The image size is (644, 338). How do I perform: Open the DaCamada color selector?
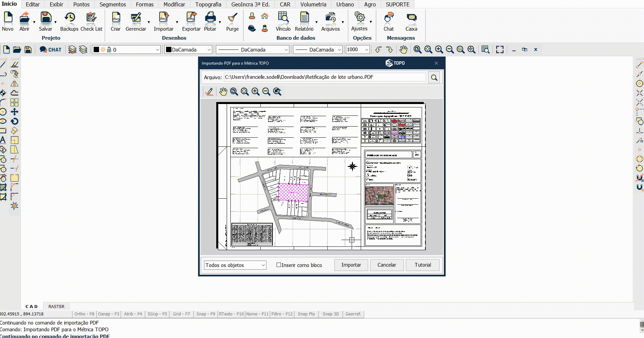click(188, 50)
